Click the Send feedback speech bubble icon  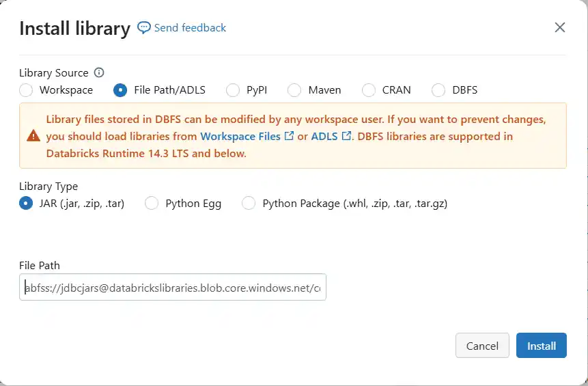tap(144, 28)
